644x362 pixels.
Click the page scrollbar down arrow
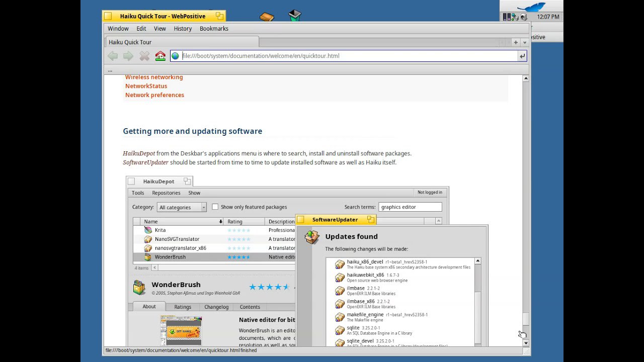point(526,343)
